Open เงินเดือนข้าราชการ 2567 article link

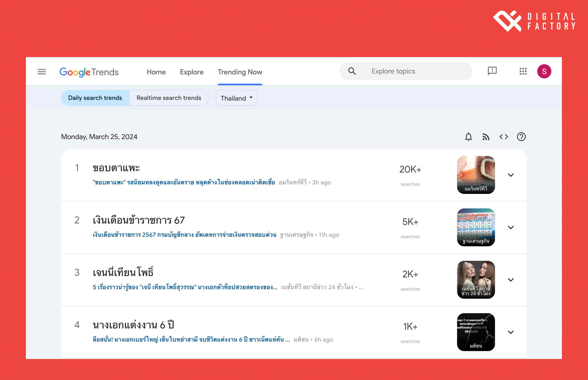click(184, 235)
